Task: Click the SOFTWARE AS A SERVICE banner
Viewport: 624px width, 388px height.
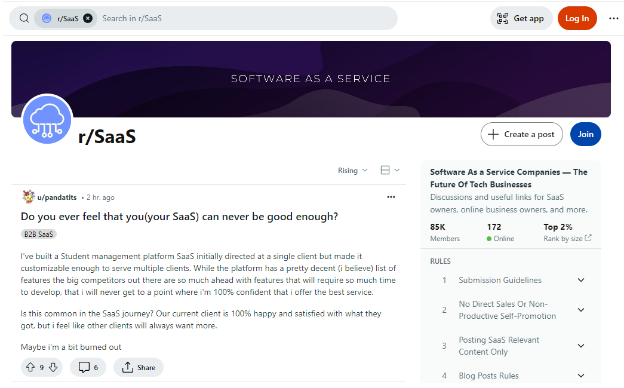Action: (x=311, y=79)
